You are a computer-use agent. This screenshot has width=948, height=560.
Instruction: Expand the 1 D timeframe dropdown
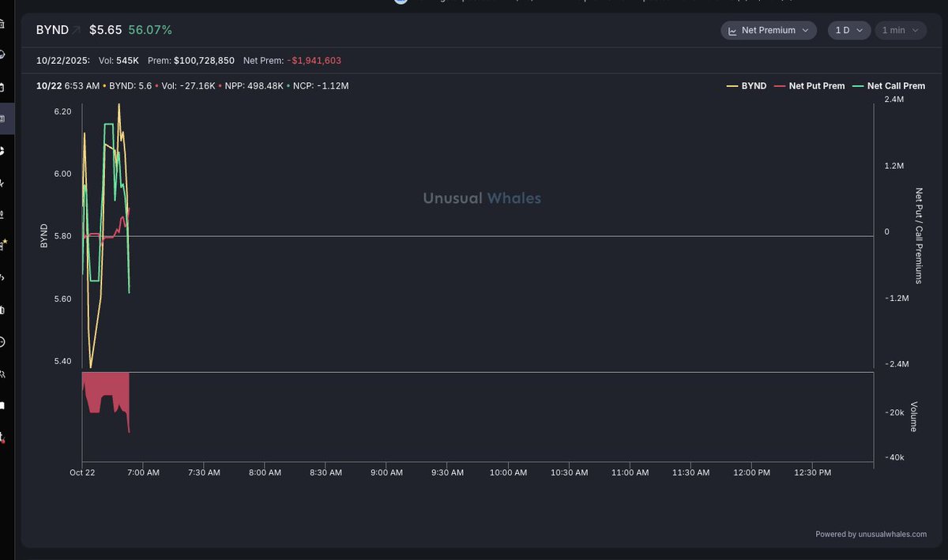(x=849, y=30)
